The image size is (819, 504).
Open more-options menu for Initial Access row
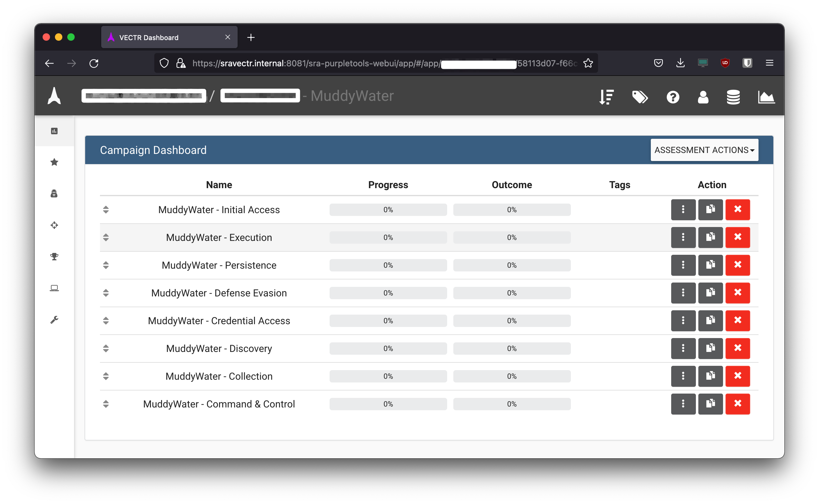pos(683,209)
